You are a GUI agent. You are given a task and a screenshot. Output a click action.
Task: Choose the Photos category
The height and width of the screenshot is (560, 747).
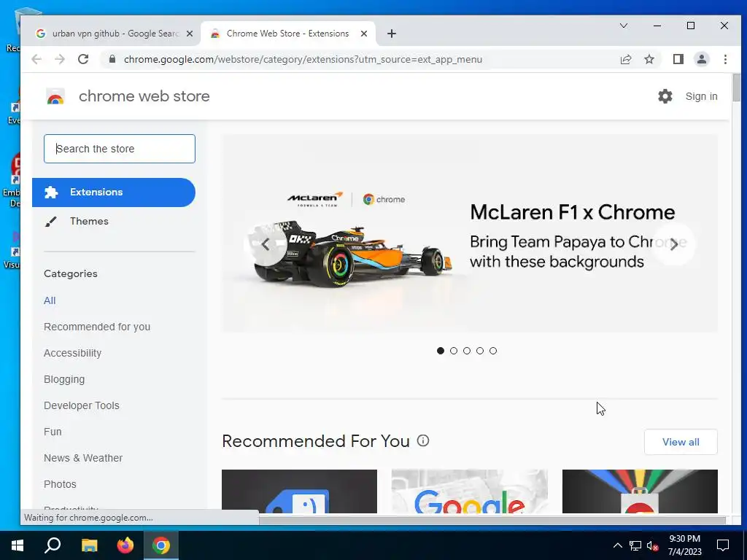coord(60,484)
